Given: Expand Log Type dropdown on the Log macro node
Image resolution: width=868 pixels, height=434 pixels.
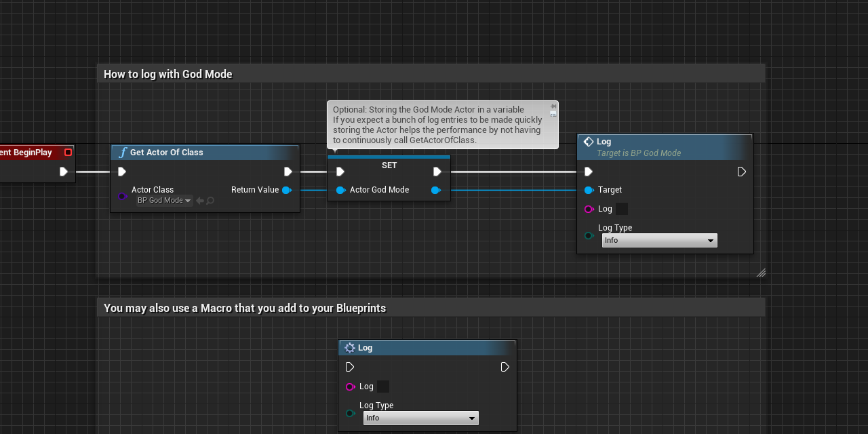Looking at the screenshot, I should (x=420, y=418).
